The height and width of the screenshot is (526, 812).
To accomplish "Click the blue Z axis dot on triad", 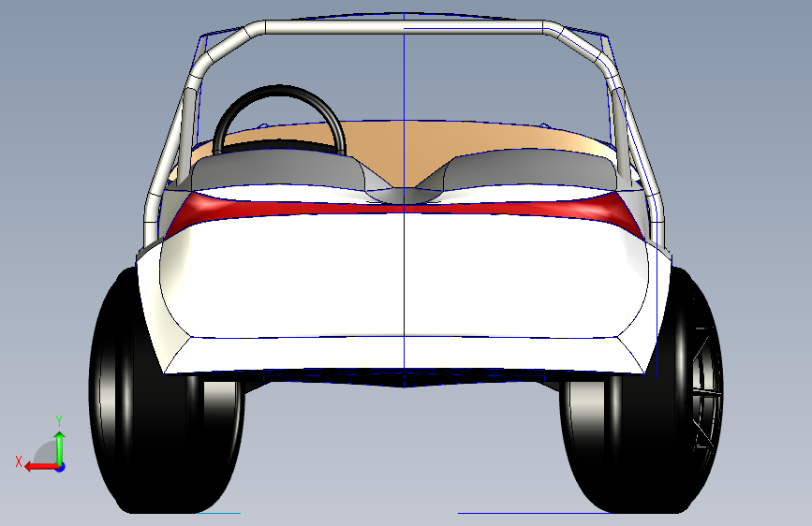I will point(61,467).
